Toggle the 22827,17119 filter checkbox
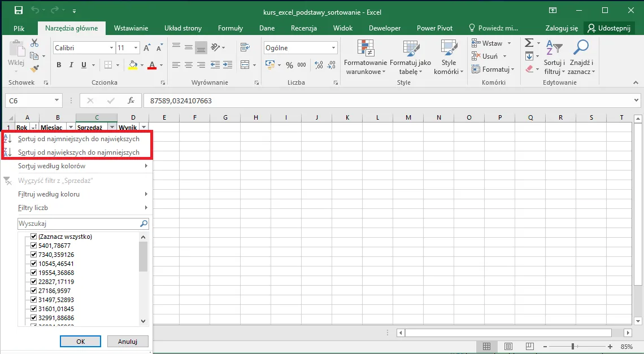 point(34,282)
